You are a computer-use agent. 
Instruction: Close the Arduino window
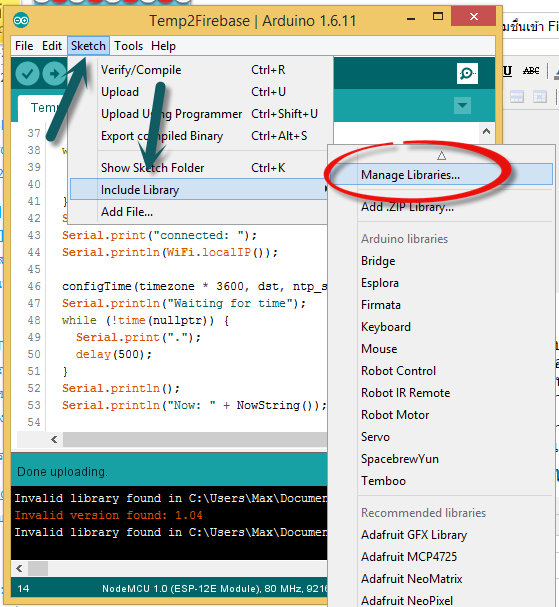tap(473, 17)
